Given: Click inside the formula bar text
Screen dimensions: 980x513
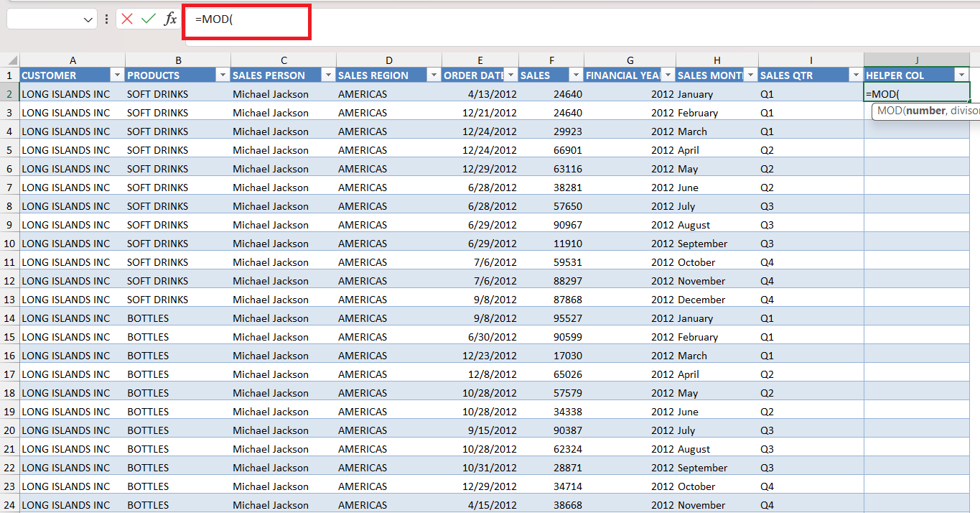Looking at the screenshot, I should pyautogui.click(x=214, y=19).
